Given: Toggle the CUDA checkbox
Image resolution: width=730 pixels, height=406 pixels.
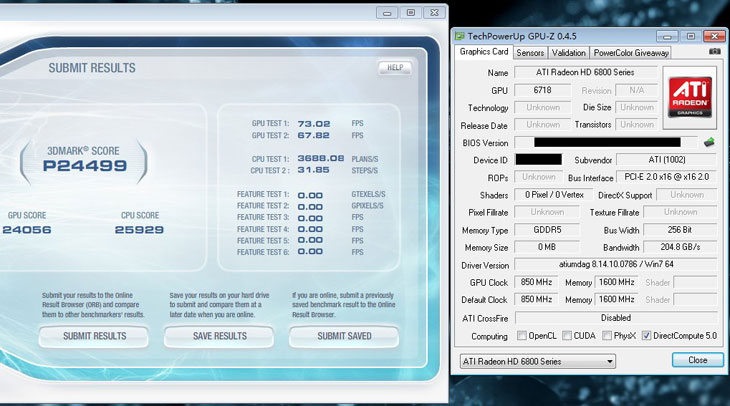Looking at the screenshot, I should (x=567, y=336).
